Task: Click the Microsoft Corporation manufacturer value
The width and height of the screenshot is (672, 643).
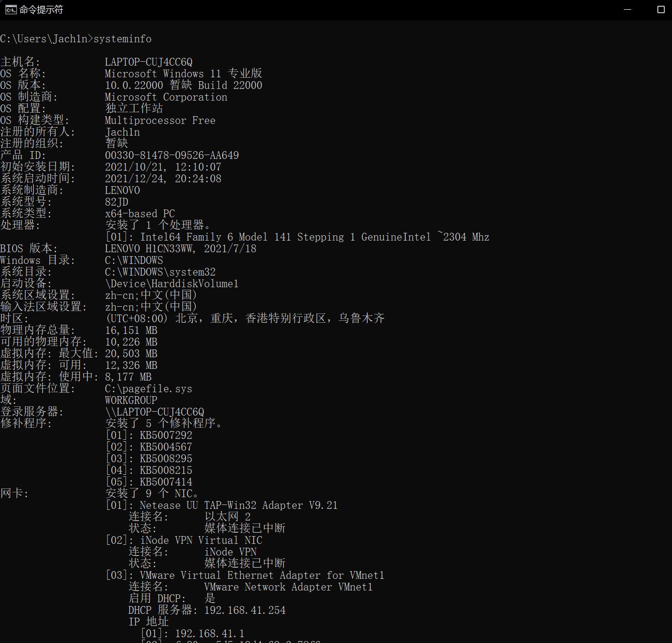Action: point(166,97)
